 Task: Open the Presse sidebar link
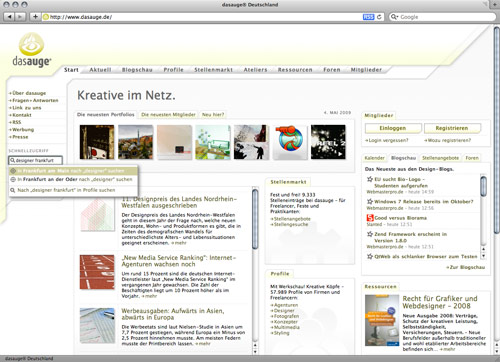[18, 137]
